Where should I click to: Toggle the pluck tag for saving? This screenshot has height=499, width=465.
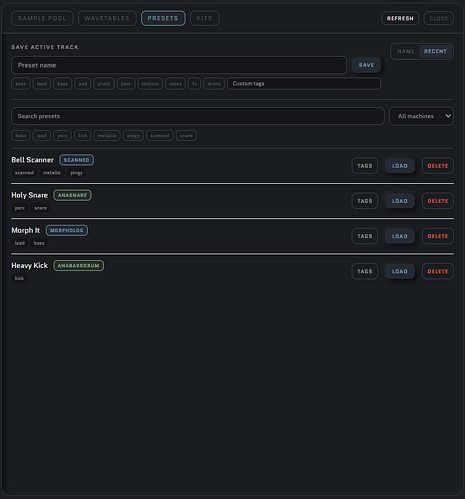pos(104,84)
